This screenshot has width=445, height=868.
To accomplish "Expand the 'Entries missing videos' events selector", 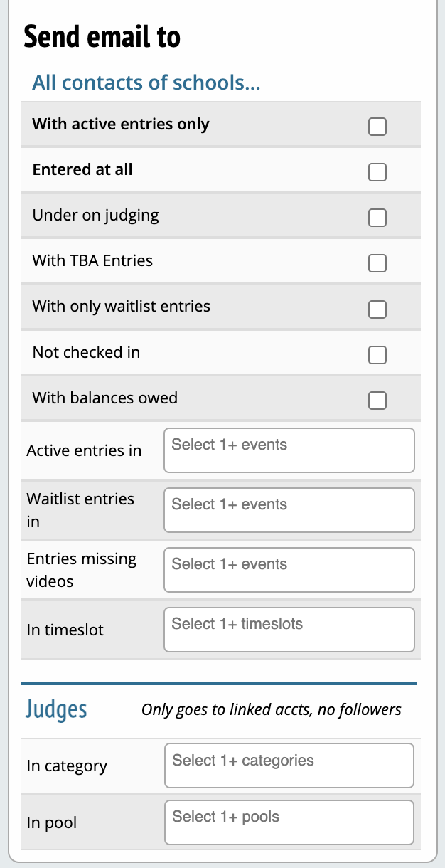I will pos(289,570).
